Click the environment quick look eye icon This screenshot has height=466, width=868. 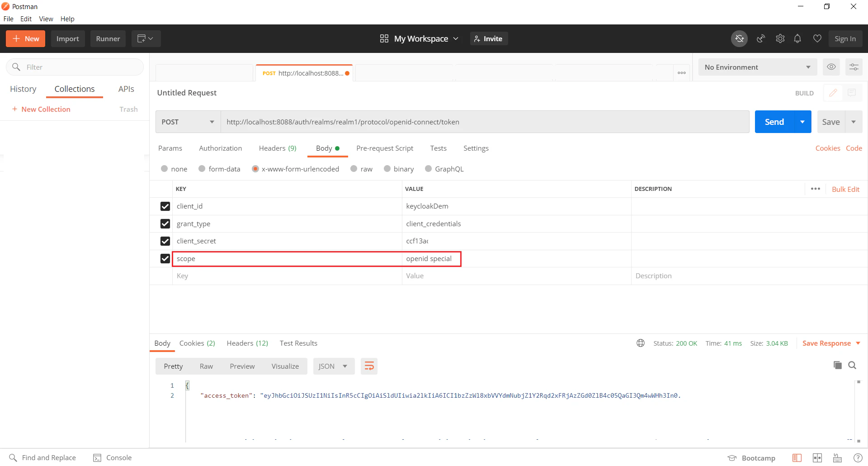coord(831,67)
